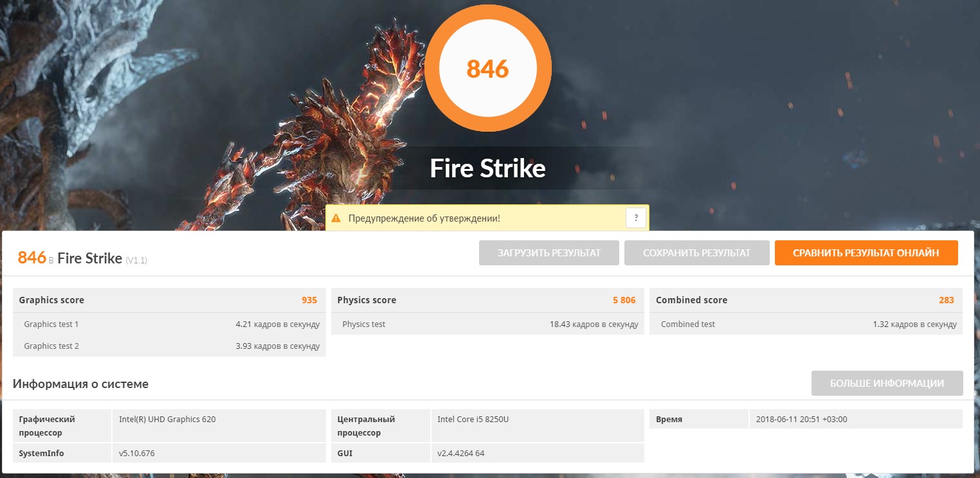The height and width of the screenshot is (478, 980).
Task: Click the validation warning banner text
Action: coord(424,218)
